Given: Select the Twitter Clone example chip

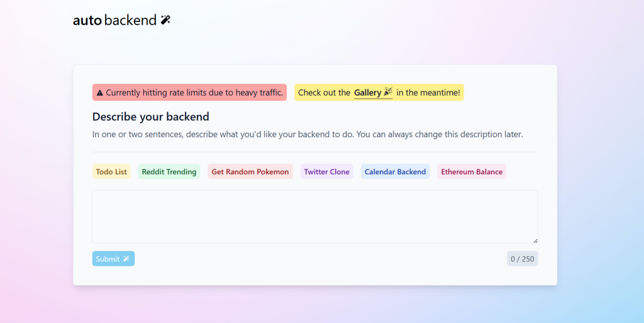Looking at the screenshot, I should [326, 172].
